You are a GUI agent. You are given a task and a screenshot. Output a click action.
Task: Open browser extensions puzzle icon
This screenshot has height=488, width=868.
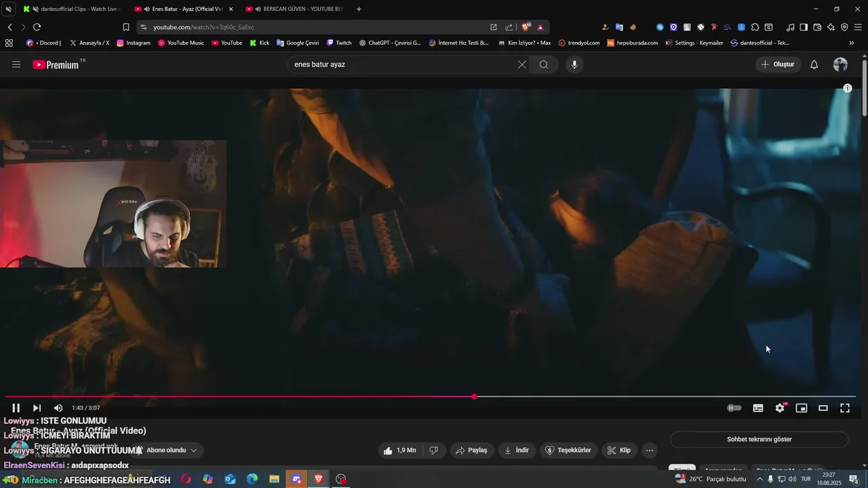click(x=755, y=27)
